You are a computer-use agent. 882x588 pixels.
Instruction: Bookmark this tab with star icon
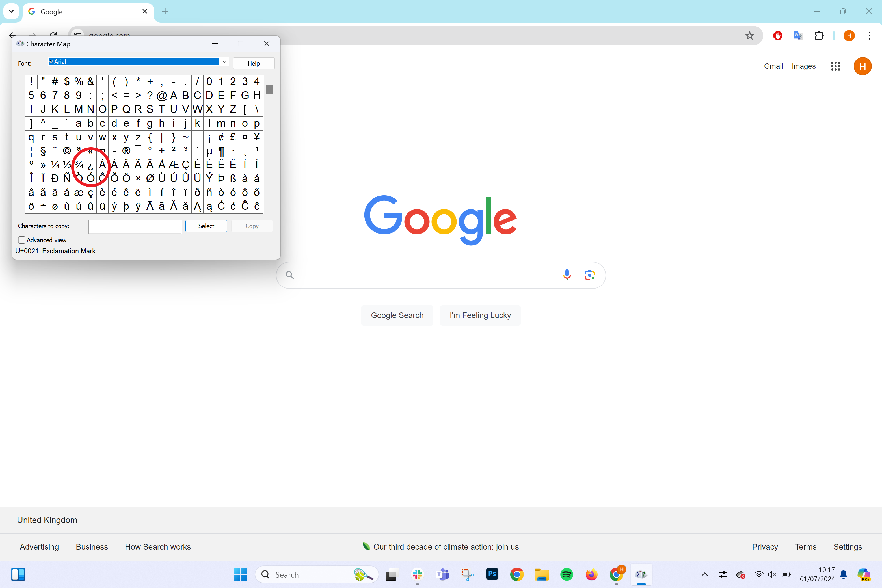click(x=749, y=36)
